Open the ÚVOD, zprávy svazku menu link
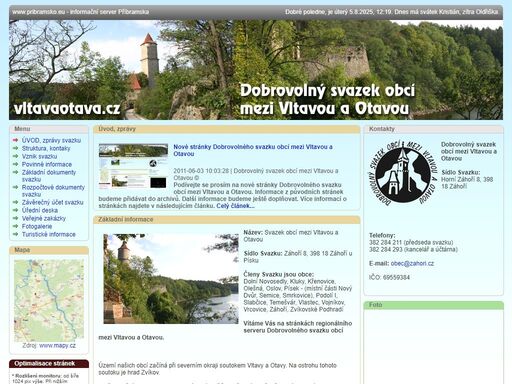 pyautogui.click(x=51, y=140)
